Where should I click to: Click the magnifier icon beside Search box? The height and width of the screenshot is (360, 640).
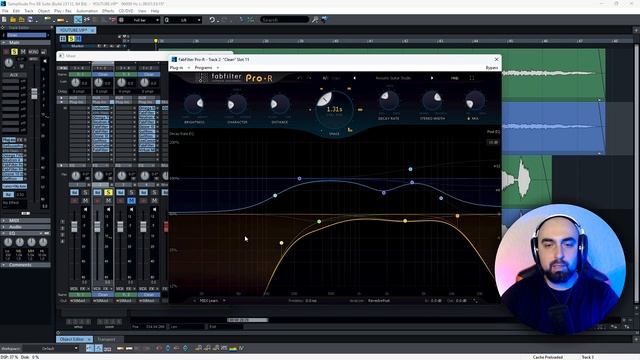(315, 20)
